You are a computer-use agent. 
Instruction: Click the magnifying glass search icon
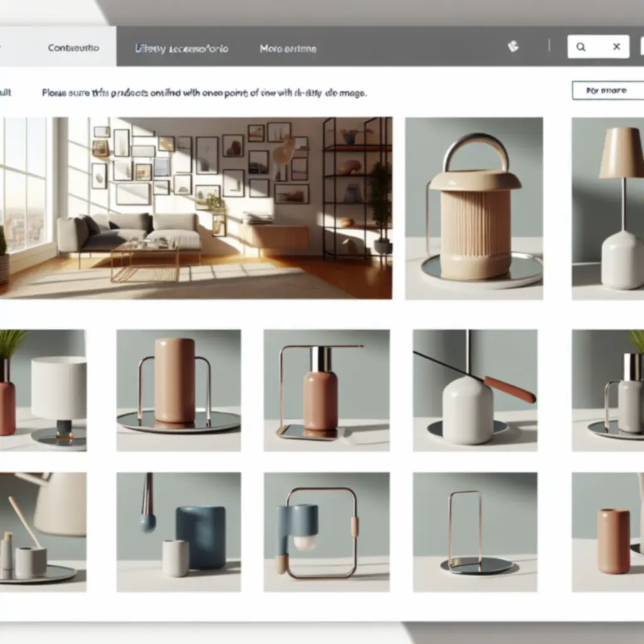pos(582,46)
